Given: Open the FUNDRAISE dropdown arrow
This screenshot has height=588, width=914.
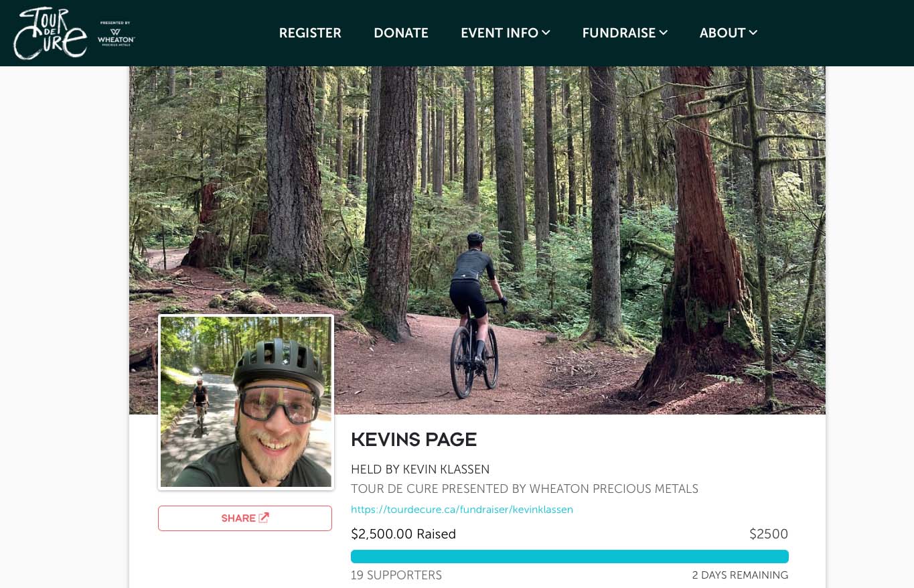Looking at the screenshot, I should (x=663, y=32).
